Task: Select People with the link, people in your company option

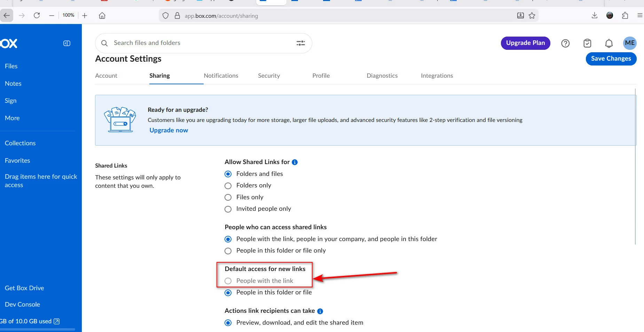Action: (x=228, y=239)
